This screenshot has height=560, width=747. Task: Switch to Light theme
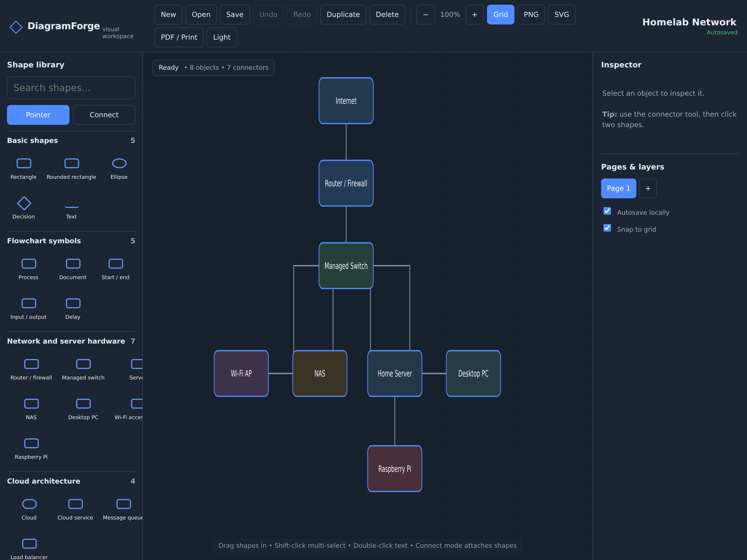(x=221, y=37)
